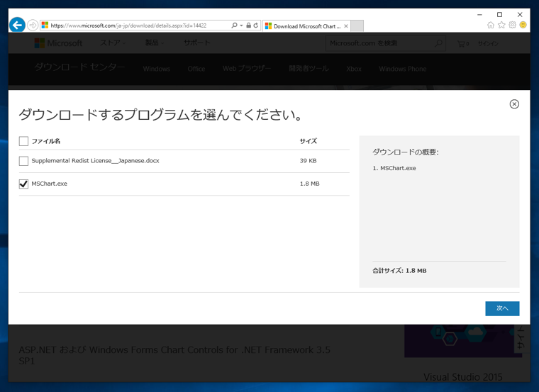Click the site search magnifier icon
The height and width of the screenshot is (392, 539).
(438, 43)
